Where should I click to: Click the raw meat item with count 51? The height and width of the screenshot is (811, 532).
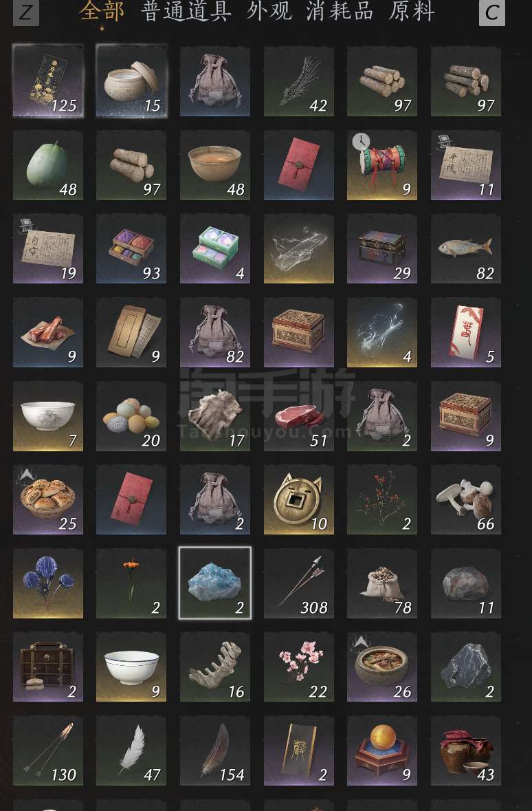tap(298, 416)
